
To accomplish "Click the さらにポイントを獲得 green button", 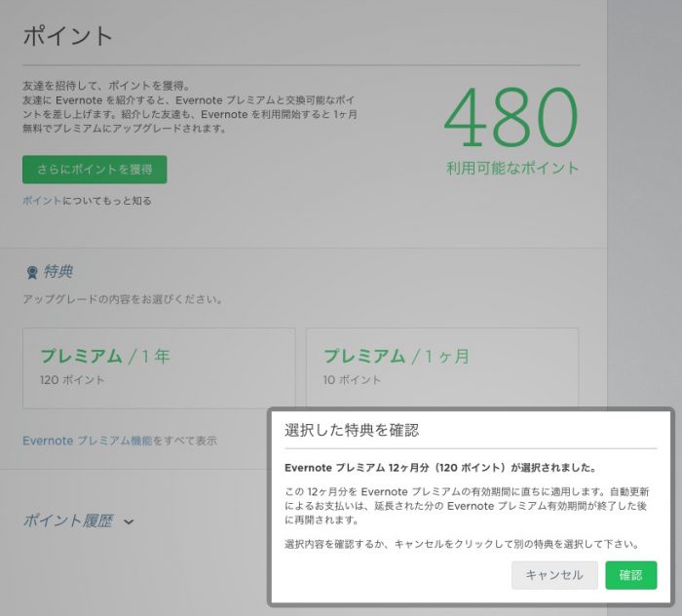I will (x=95, y=170).
